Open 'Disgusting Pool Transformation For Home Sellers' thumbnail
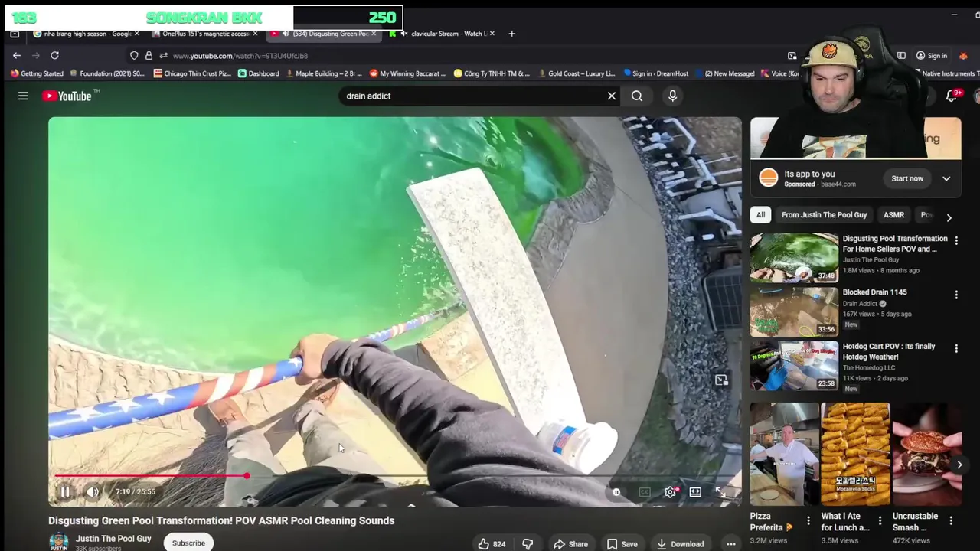This screenshot has width=980, height=551. (794, 258)
